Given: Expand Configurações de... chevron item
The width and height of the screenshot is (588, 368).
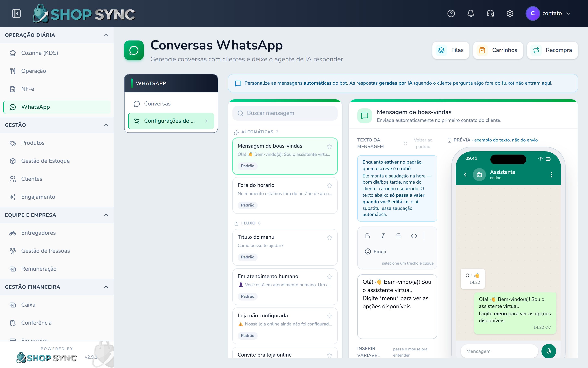Looking at the screenshot, I should tap(207, 121).
